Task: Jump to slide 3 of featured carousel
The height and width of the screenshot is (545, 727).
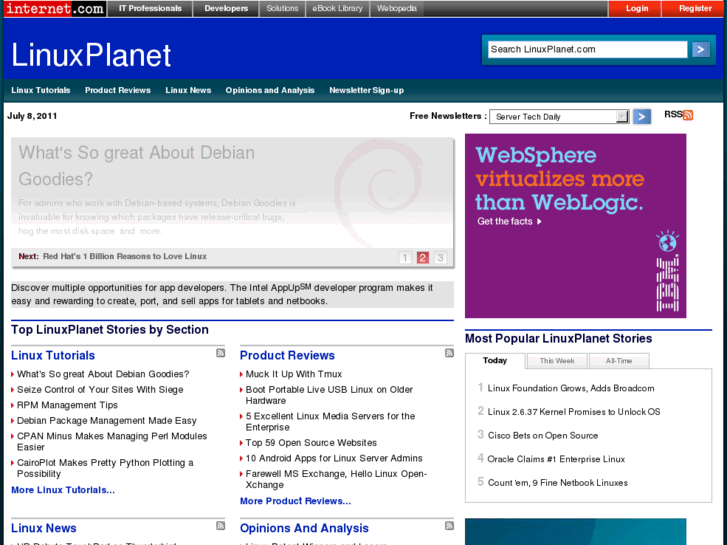Action: coord(440,257)
